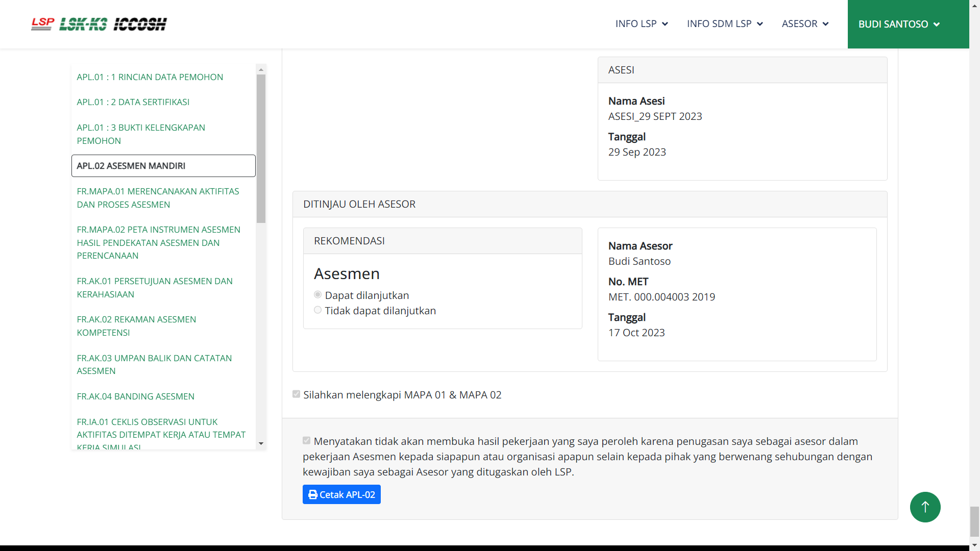Open FR.AK.01 PERSETUJUAN ASESMEN DAN KERAHASIAAN
This screenshot has height=551, width=980.
(x=154, y=288)
